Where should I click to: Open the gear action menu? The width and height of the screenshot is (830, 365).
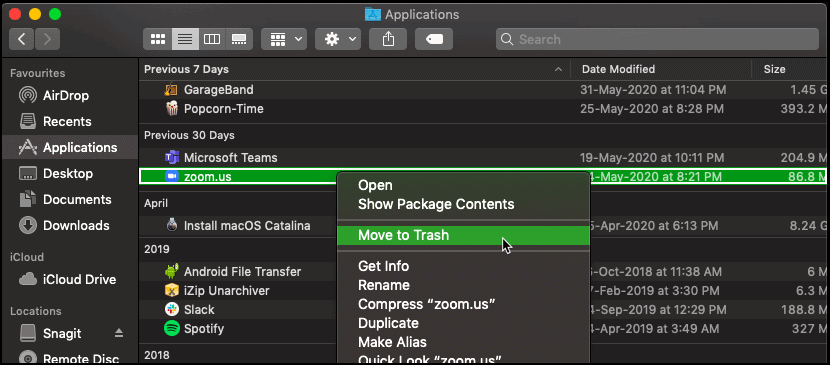pos(338,39)
